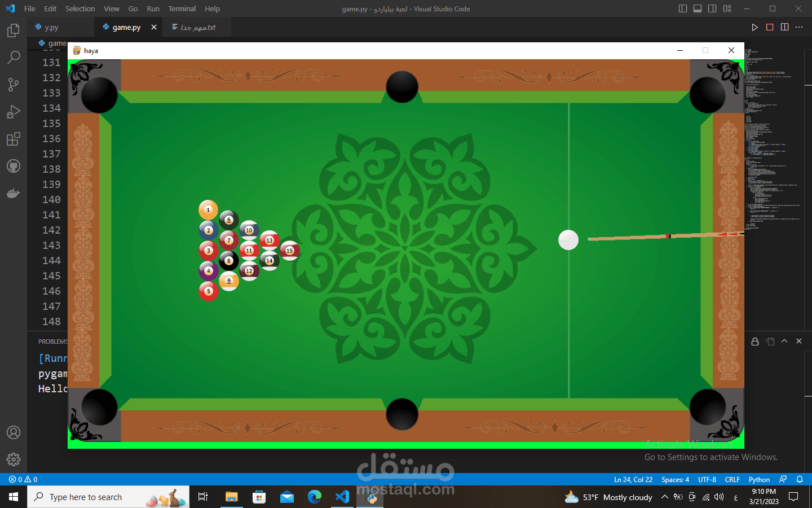Open the Run menu
This screenshot has width=812, height=508.
coord(153,8)
